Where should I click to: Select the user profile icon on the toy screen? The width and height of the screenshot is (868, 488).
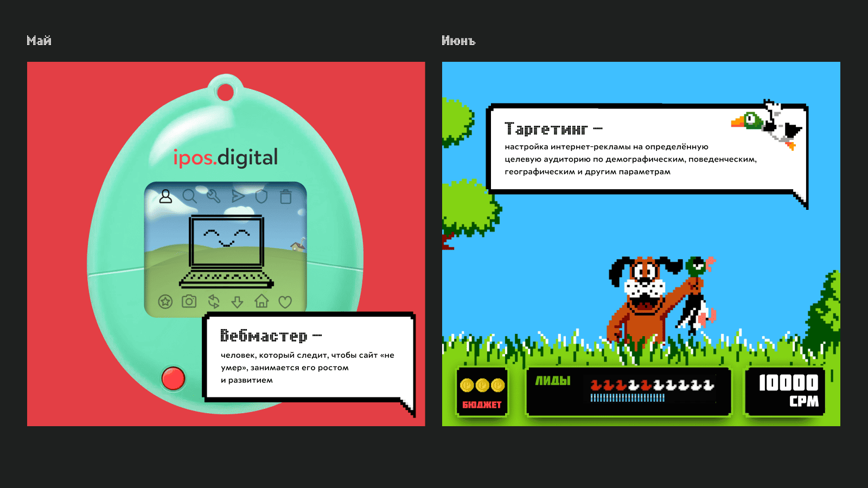165,196
